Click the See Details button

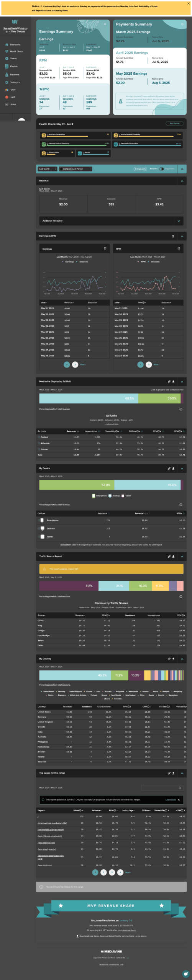(174, 124)
